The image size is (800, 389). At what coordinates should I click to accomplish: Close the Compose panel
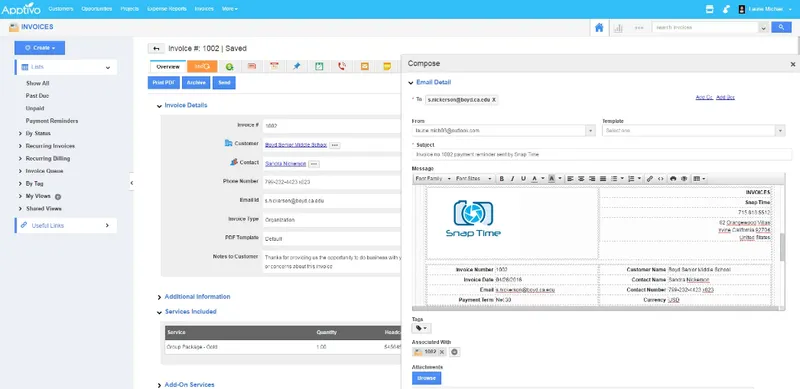pos(793,64)
